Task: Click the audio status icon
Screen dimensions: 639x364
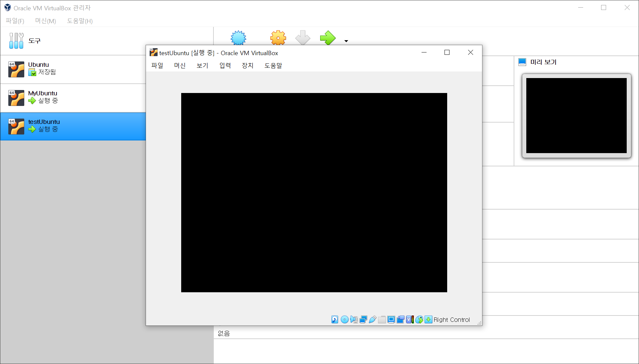Action: (354, 319)
